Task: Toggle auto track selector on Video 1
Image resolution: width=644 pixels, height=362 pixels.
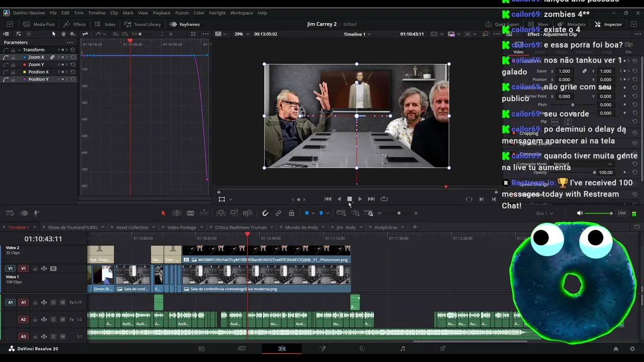Action: pyautogui.click(x=44, y=268)
